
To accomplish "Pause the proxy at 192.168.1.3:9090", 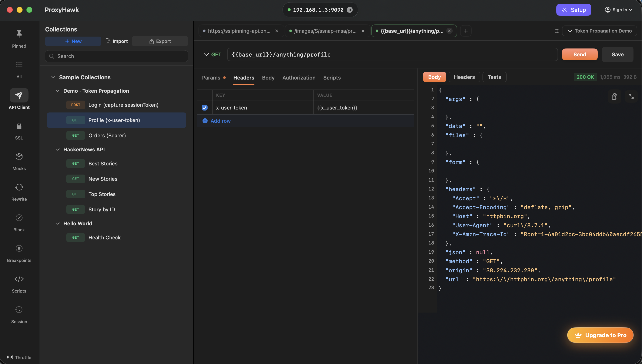I will click(350, 10).
